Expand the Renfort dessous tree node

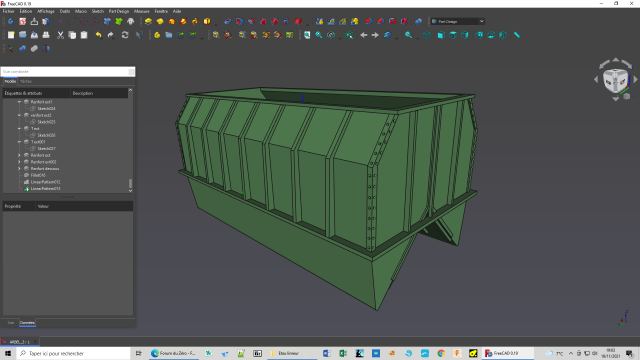(19, 169)
